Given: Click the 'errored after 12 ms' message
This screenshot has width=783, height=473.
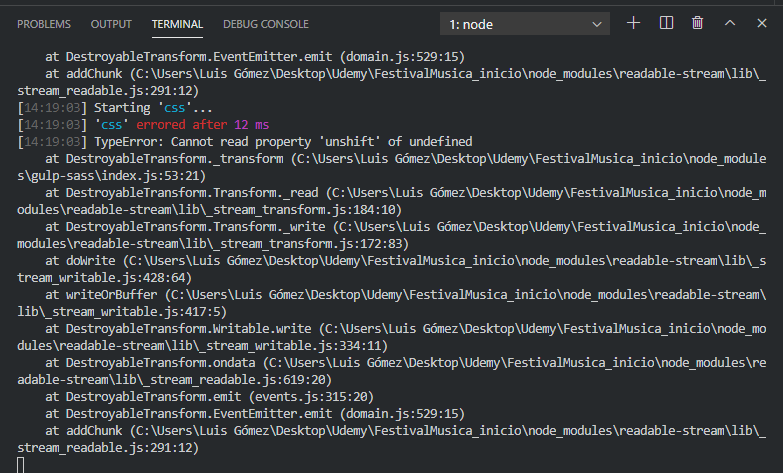Looking at the screenshot, I should click(x=203, y=125).
